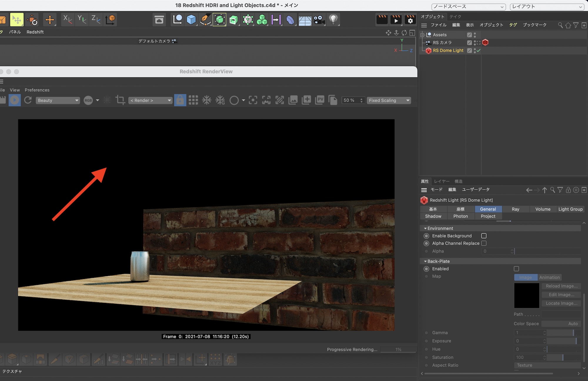Click the Cube primitive icon
Screen dimensions: 588x381
coord(191,20)
